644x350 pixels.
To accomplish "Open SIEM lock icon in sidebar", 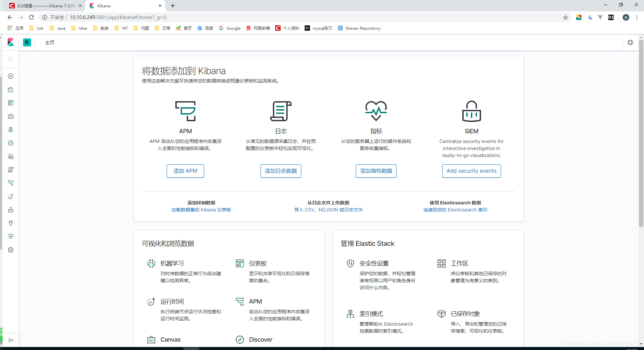I will (x=11, y=210).
